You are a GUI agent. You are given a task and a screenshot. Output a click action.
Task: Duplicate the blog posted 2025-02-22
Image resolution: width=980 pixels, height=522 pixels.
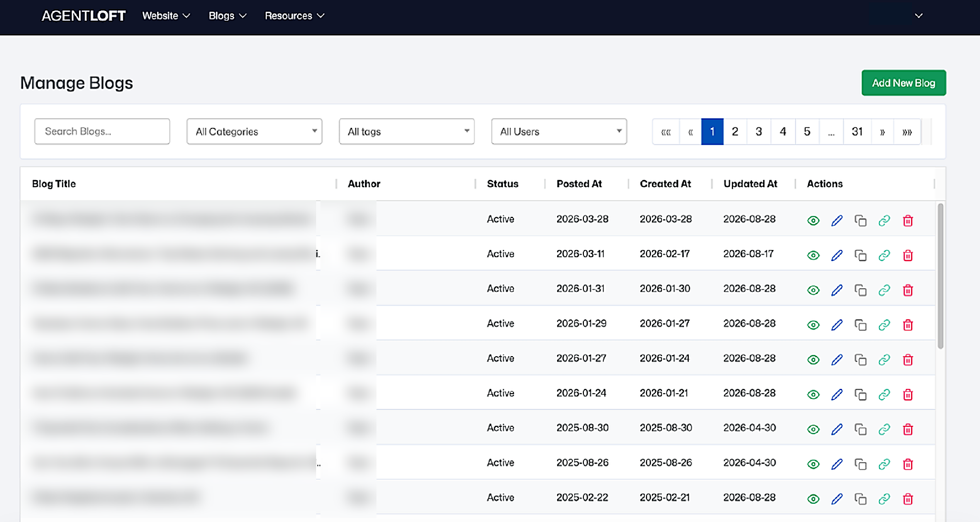click(x=861, y=499)
